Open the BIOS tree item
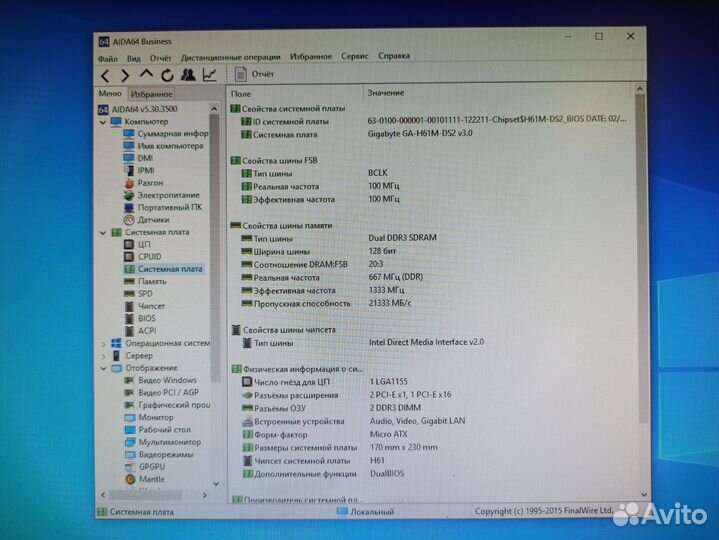The width and height of the screenshot is (719, 540). pos(140,319)
